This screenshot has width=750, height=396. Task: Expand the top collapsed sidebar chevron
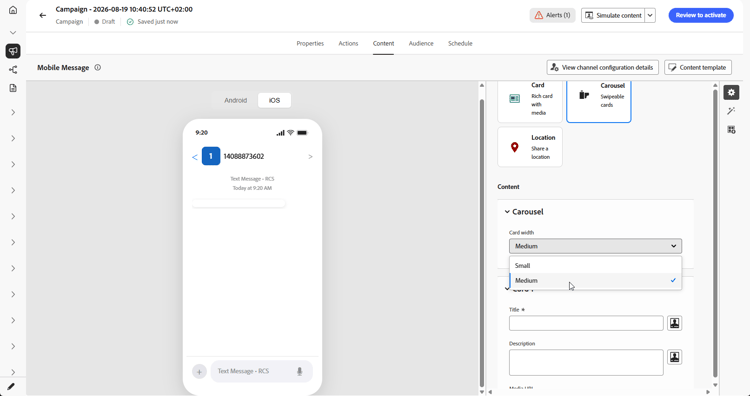pos(13,33)
